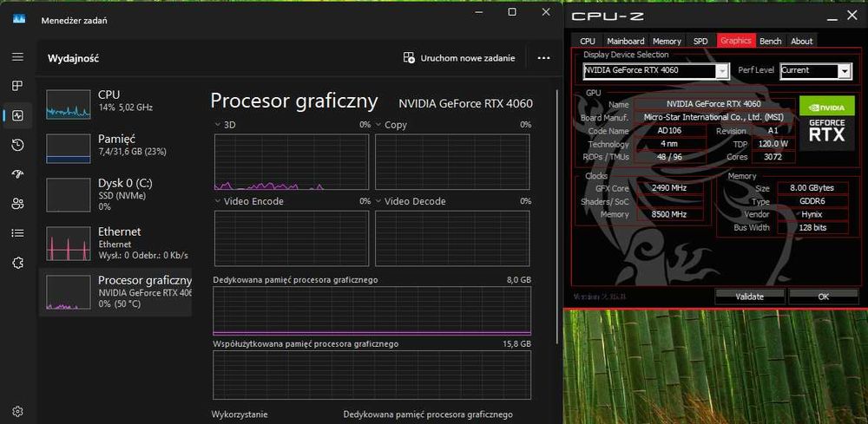Click the Video Decode usage graph
Viewport: 868px width, 424px height.
(452, 238)
